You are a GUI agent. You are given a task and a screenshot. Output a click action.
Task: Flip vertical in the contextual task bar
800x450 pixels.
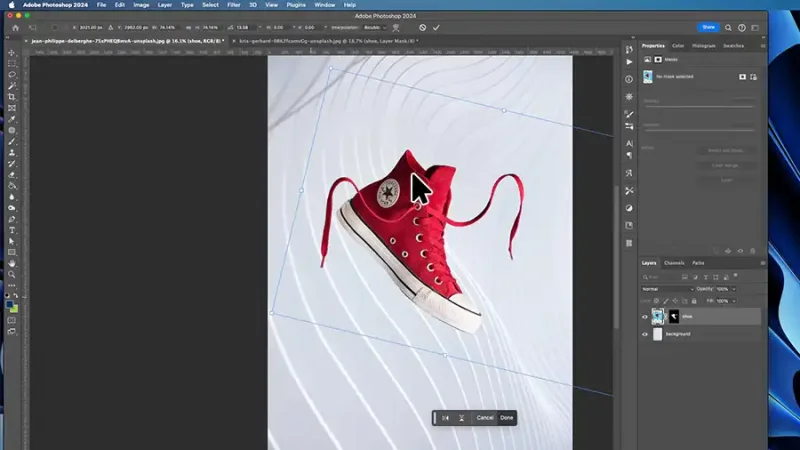pos(461,418)
